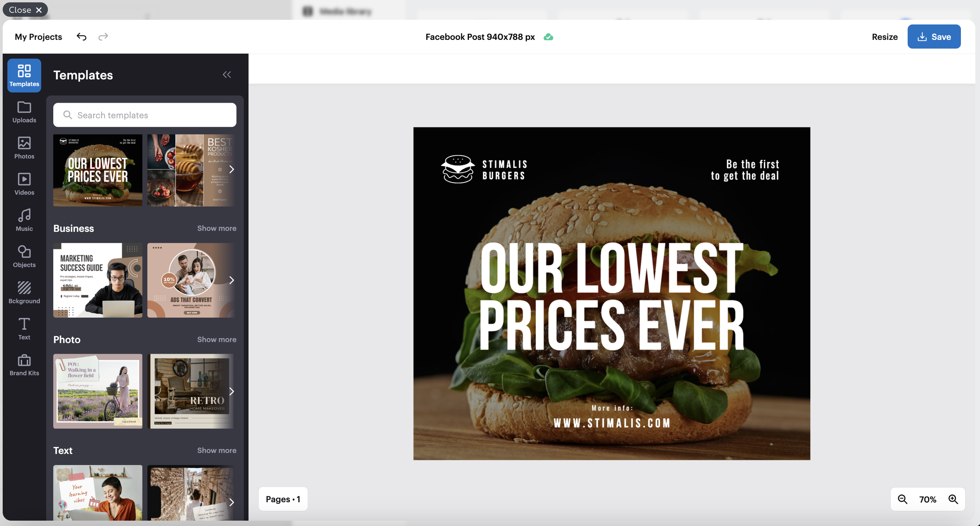This screenshot has width=980, height=526.
Task: Collapse the Templates panel
Action: (227, 74)
